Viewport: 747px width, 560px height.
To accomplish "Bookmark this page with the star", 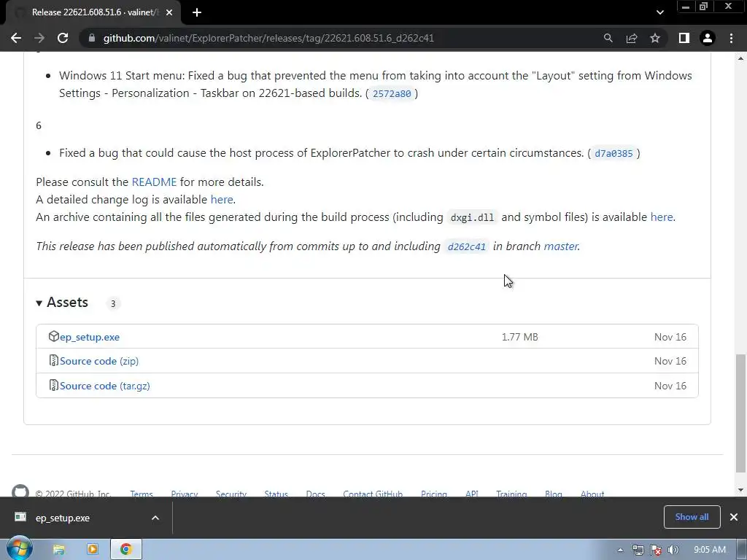I will [x=655, y=38].
